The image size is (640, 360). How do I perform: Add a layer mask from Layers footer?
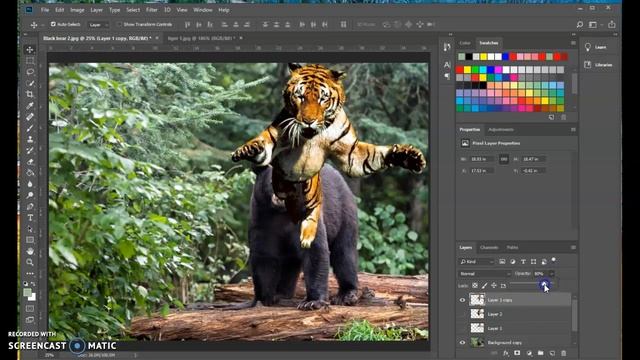517,353
